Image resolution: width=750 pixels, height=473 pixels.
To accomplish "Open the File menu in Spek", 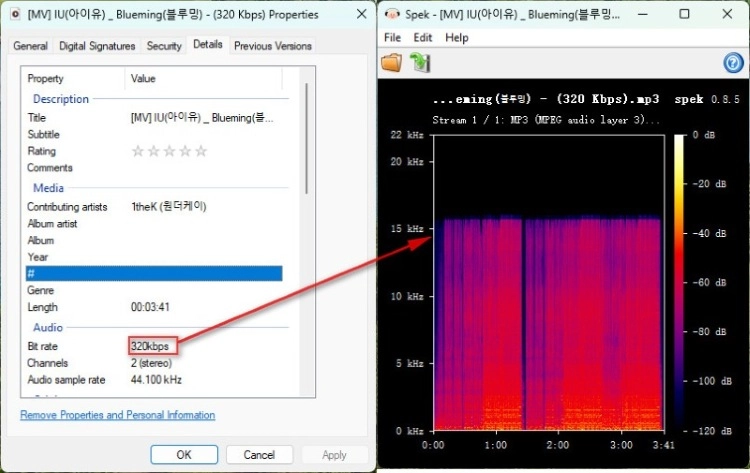I will 392,37.
